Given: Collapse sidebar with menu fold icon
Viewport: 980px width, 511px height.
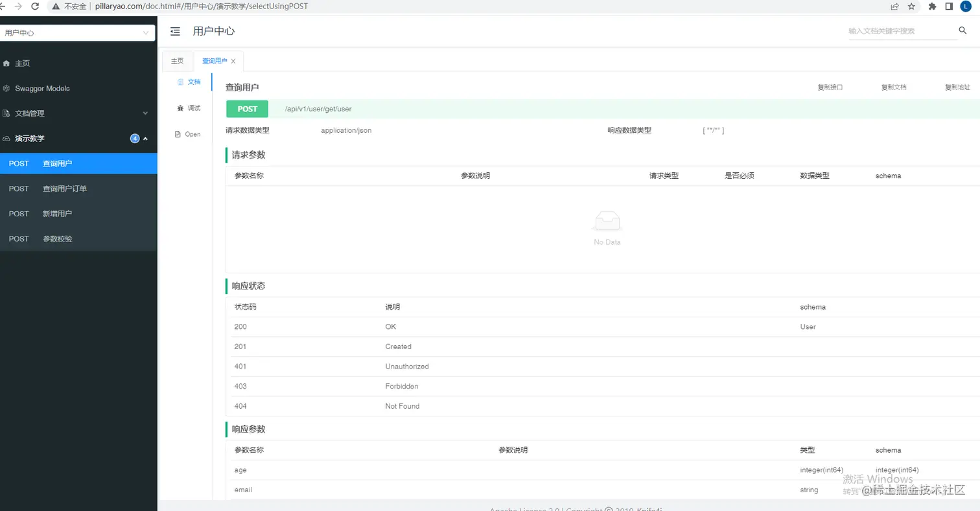Looking at the screenshot, I should pyautogui.click(x=175, y=31).
